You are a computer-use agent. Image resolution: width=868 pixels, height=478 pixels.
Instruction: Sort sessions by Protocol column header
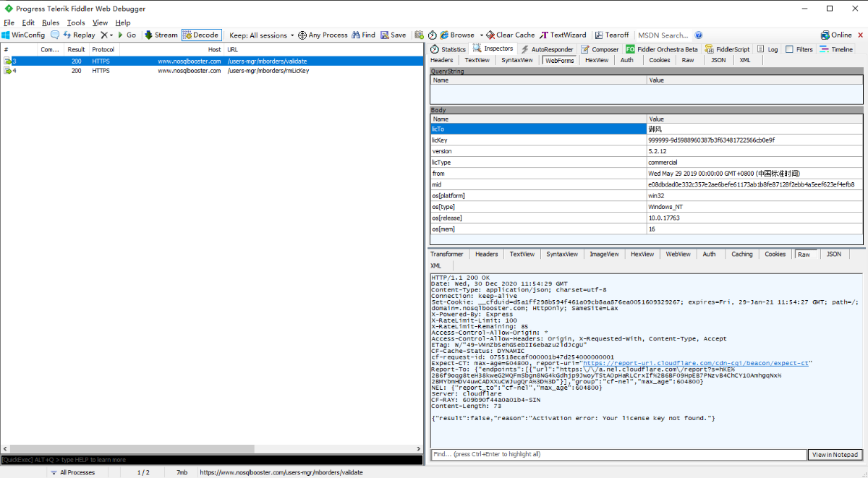(103, 49)
